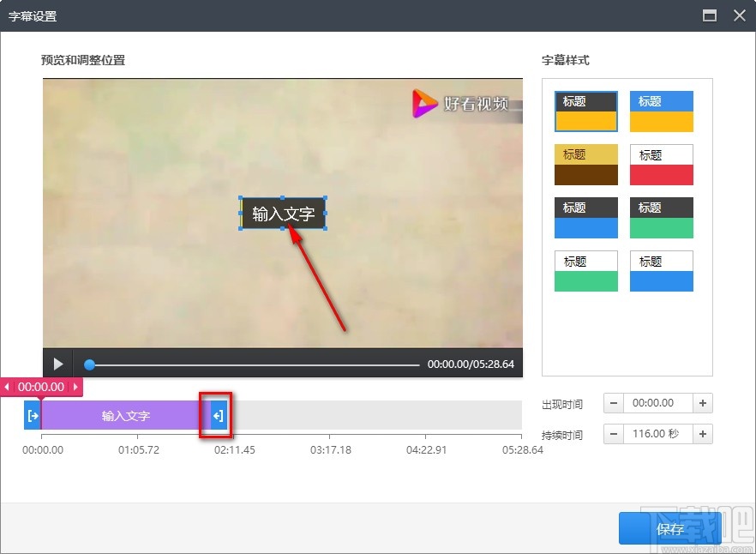Click the blue playback progress knob
The image size is (756, 554).
click(89, 364)
